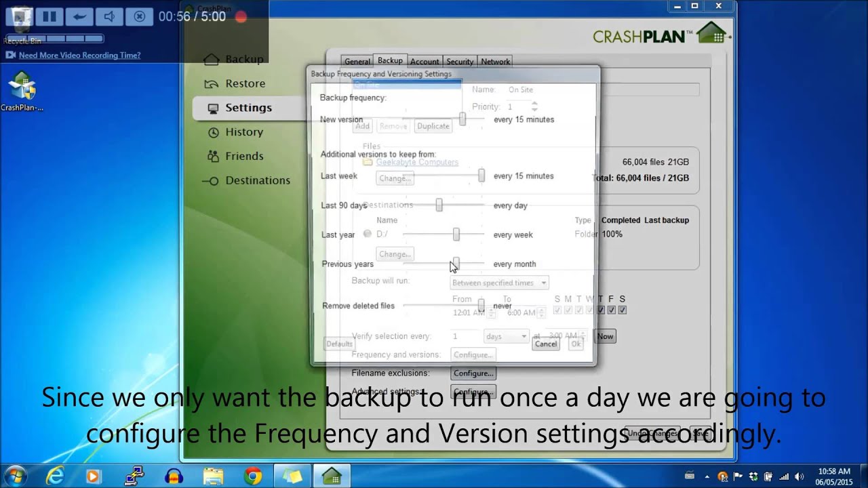The height and width of the screenshot is (488, 868).
Task: Click the From 12:01 AM time stepper
Action: coord(492,313)
